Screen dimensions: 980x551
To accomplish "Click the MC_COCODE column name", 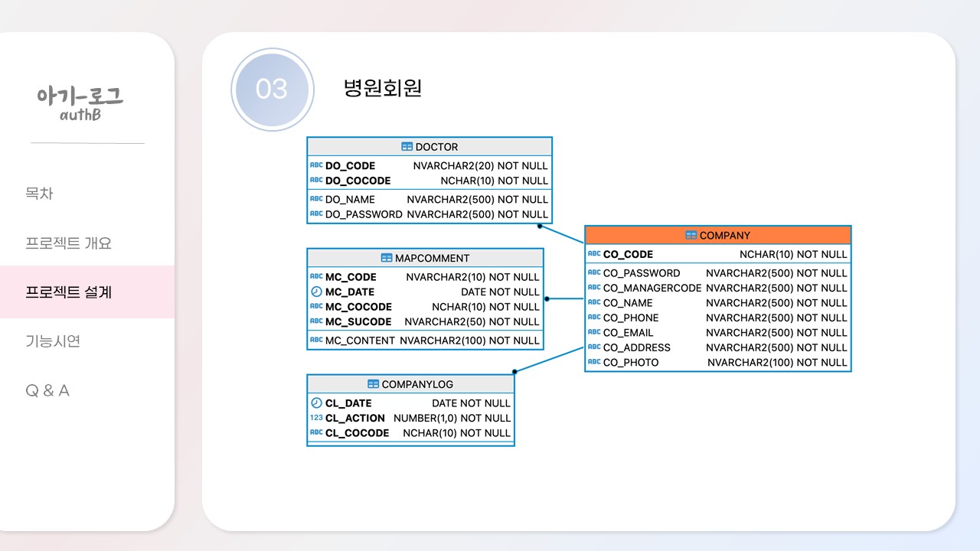I will pyautogui.click(x=358, y=307).
